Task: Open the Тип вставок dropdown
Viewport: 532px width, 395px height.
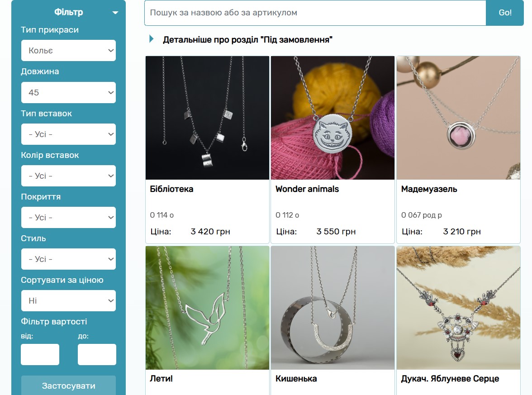Action: [x=69, y=134]
